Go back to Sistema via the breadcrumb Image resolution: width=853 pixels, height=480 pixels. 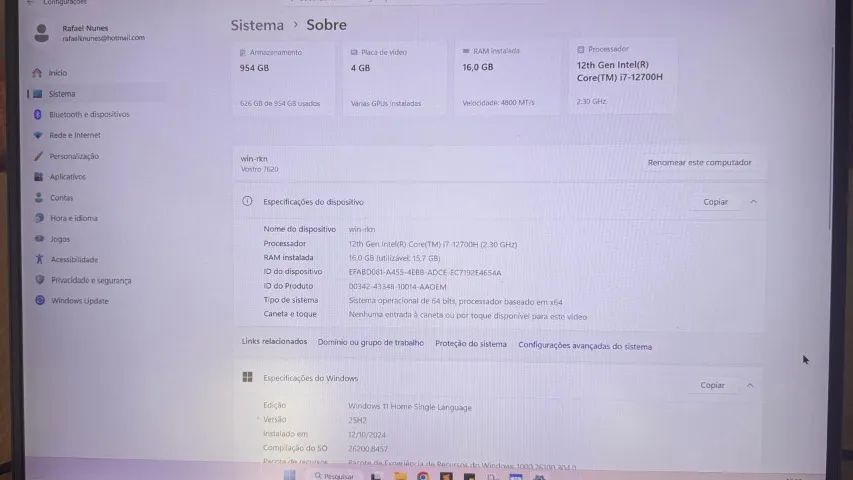pyautogui.click(x=257, y=25)
